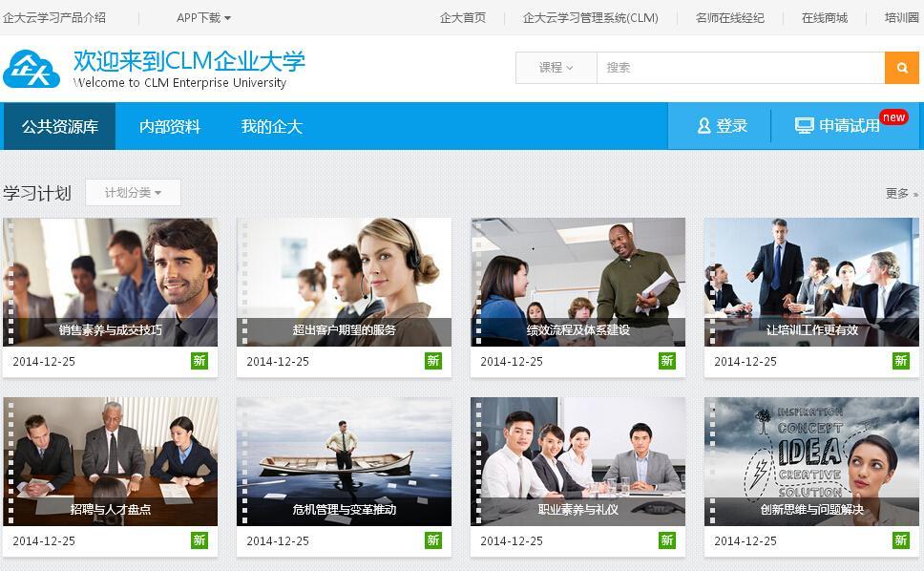This screenshot has width=924, height=571.
Task: Open 名师在线经纪 link
Action: pos(729,18)
